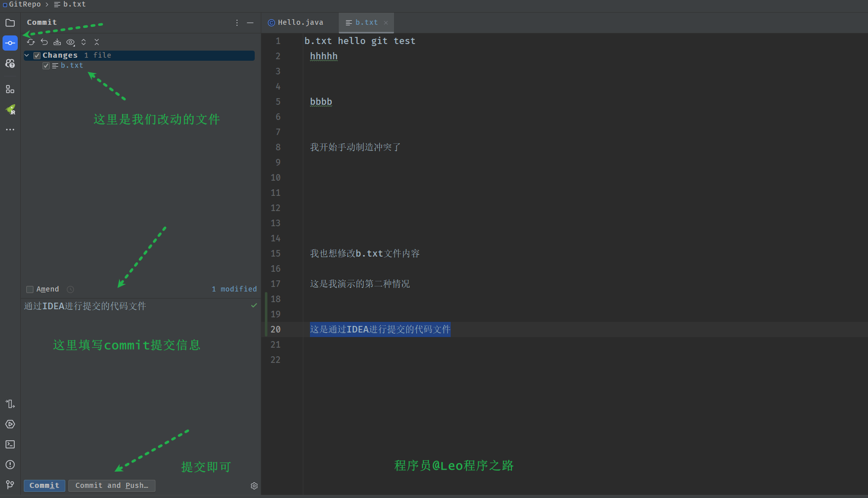Screen dimensions: 868x498
Task: Open the Services run icon in sidebar
Action: tap(10, 424)
